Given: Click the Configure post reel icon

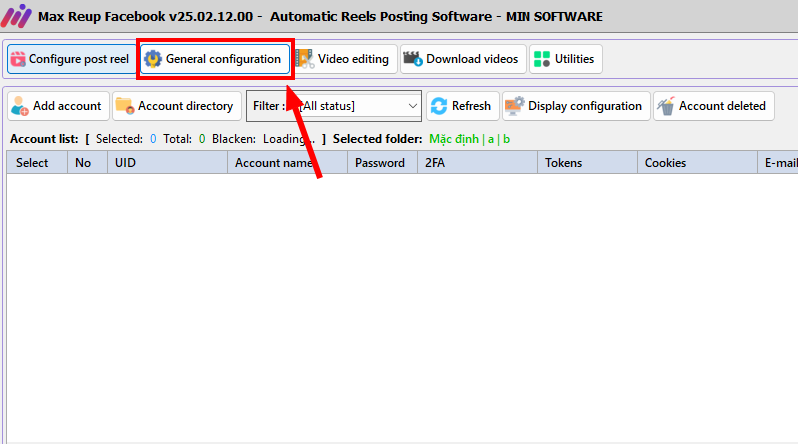Looking at the screenshot, I should click(18, 59).
